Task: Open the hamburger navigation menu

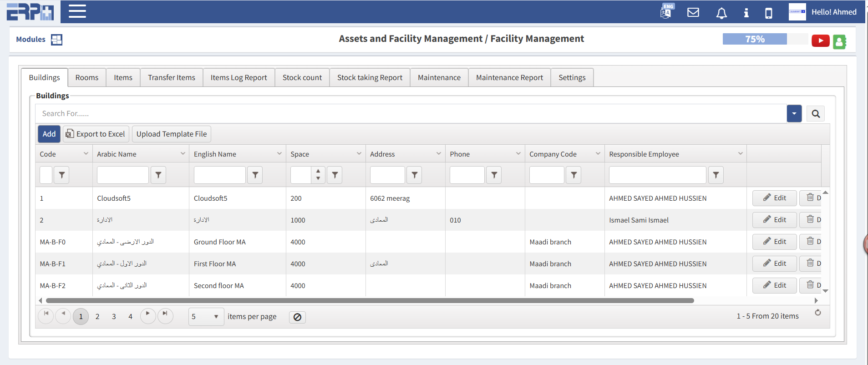Action: pyautogui.click(x=77, y=11)
